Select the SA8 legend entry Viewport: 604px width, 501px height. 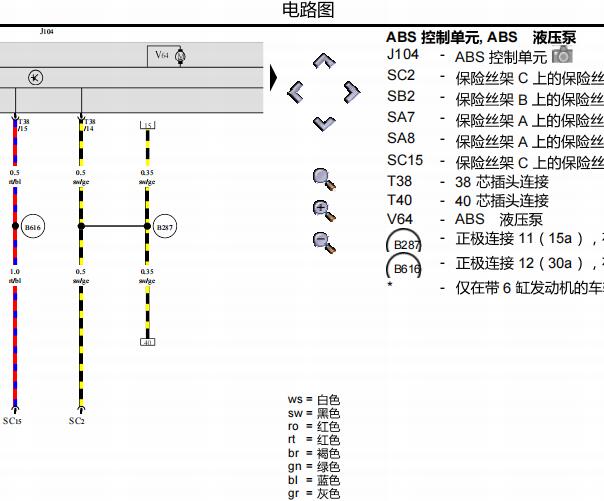[495, 141]
